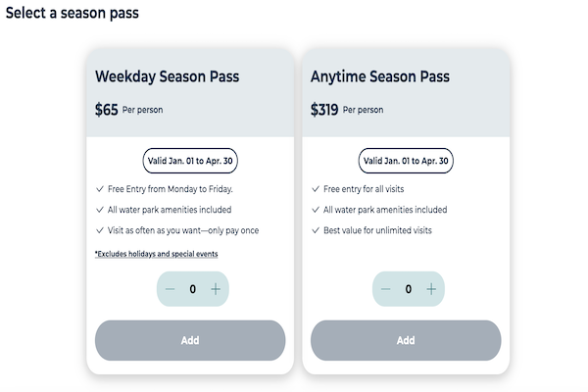Add the Weekday Season Pass

[x=190, y=340]
